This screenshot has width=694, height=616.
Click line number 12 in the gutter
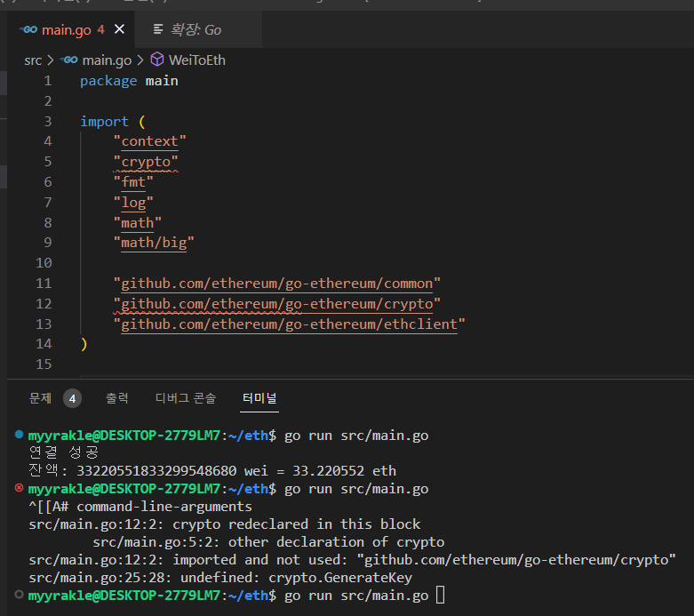[44, 303]
